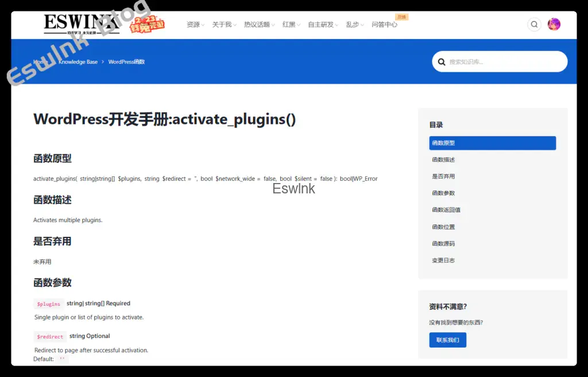
Task: Click the header search magnifier icon
Action: (x=534, y=25)
